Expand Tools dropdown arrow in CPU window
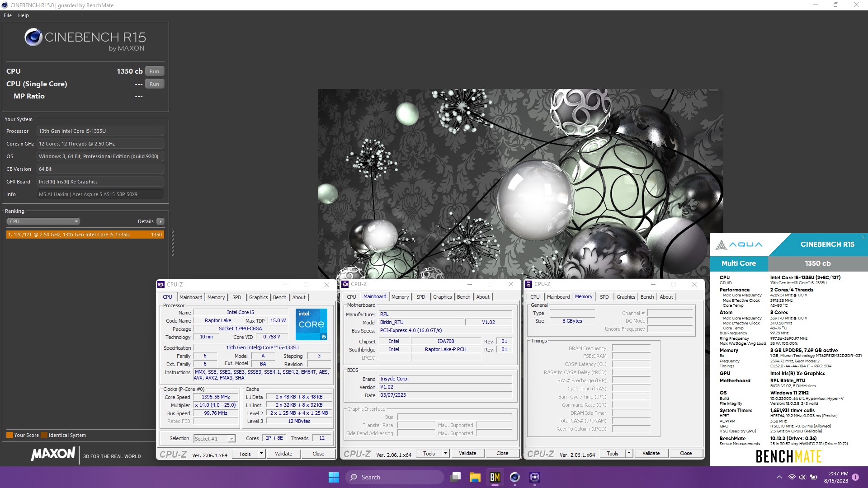The height and width of the screenshot is (488, 868). click(x=261, y=454)
